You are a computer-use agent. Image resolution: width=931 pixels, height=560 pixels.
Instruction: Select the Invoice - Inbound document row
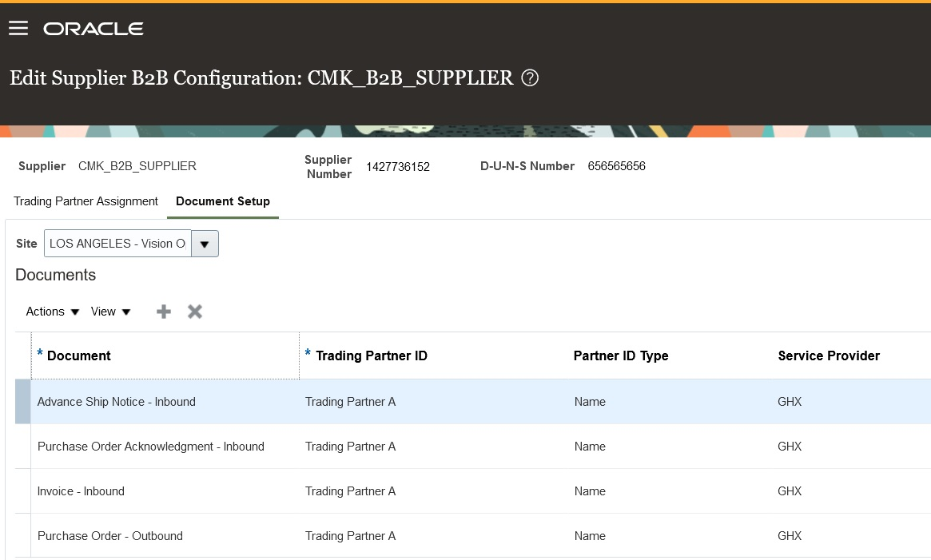coord(81,491)
